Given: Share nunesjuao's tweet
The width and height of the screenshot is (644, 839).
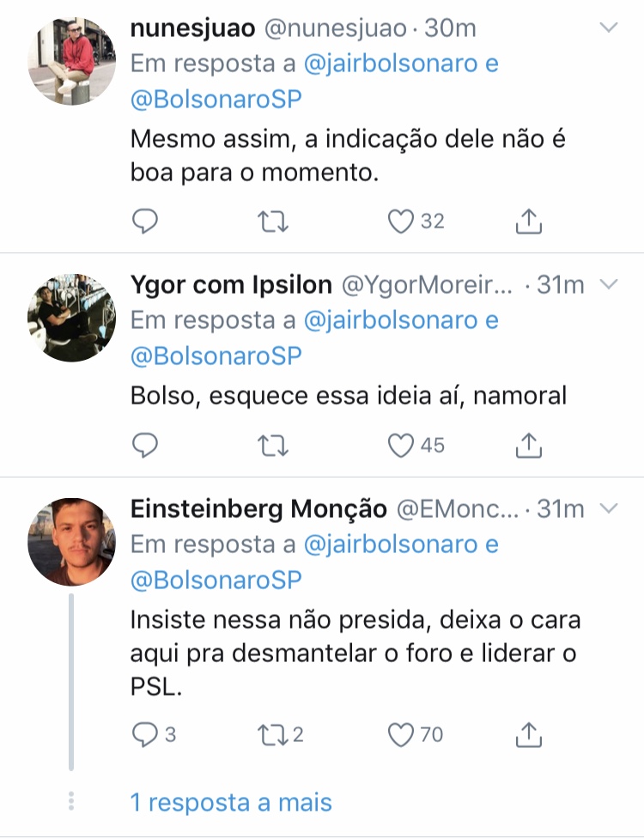Looking at the screenshot, I should [529, 222].
